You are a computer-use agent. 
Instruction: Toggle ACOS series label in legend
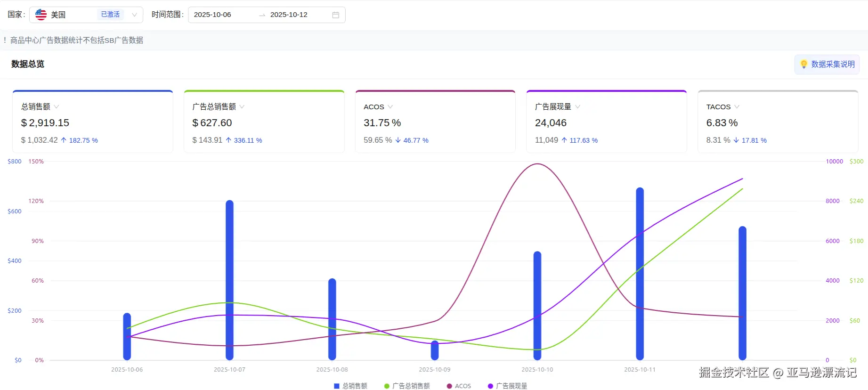pos(463,386)
